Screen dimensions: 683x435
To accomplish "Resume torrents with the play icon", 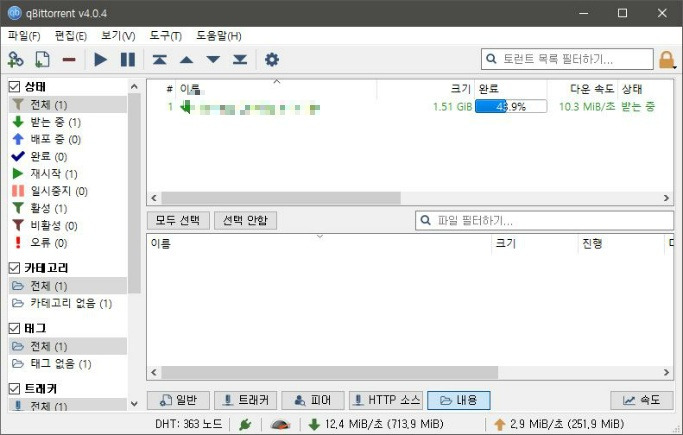I will pyautogui.click(x=101, y=59).
